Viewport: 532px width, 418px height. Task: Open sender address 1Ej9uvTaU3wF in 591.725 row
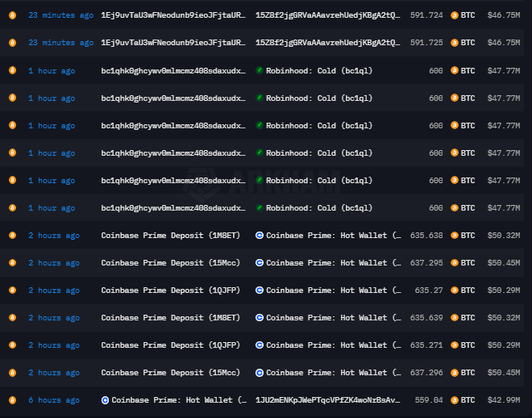click(173, 43)
